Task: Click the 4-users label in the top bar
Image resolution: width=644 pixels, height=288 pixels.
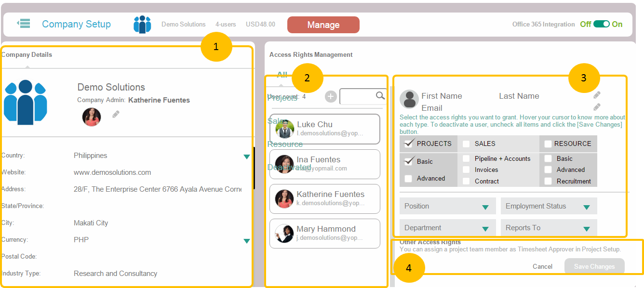Action: tap(226, 24)
